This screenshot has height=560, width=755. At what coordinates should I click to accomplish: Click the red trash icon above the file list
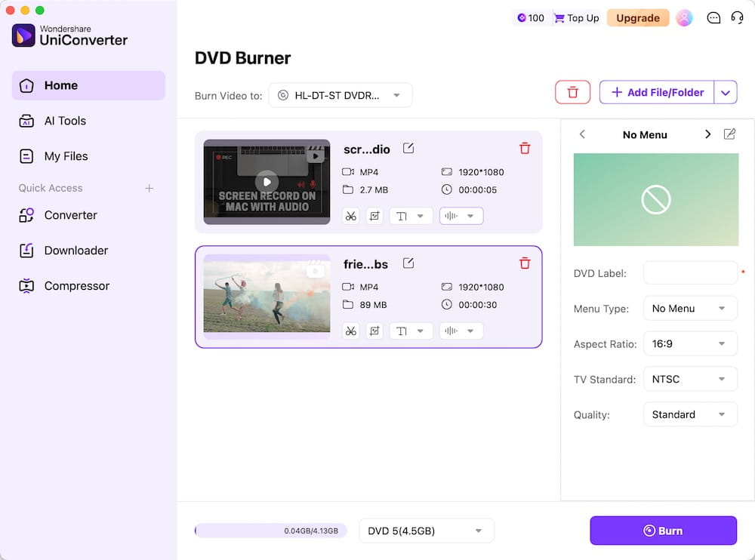coord(572,91)
